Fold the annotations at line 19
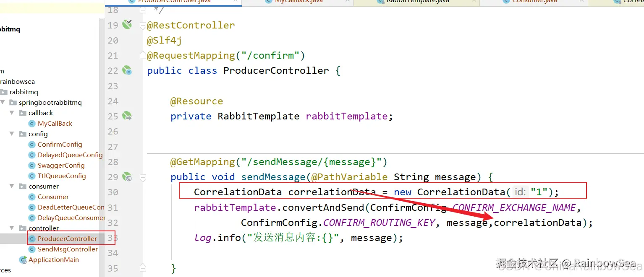 coord(143,25)
